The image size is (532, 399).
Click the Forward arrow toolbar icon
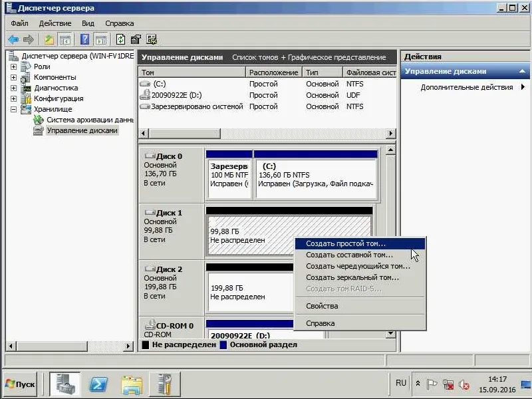point(29,40)
